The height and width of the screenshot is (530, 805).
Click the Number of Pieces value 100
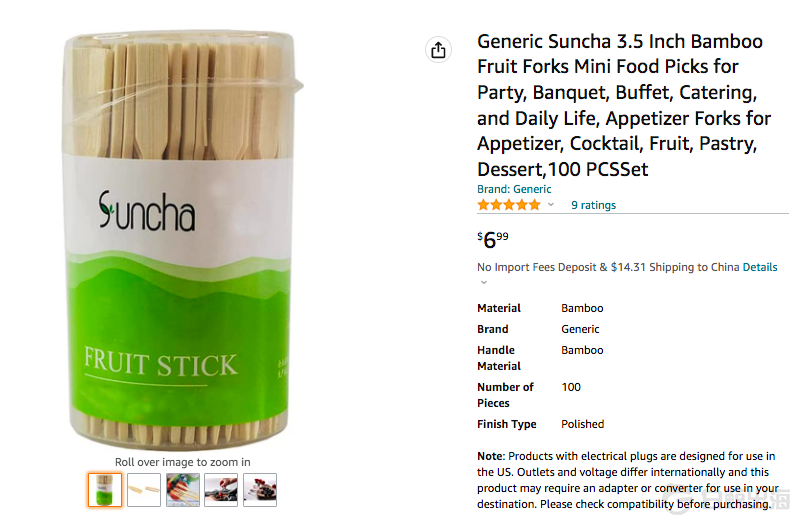[571, 387]
